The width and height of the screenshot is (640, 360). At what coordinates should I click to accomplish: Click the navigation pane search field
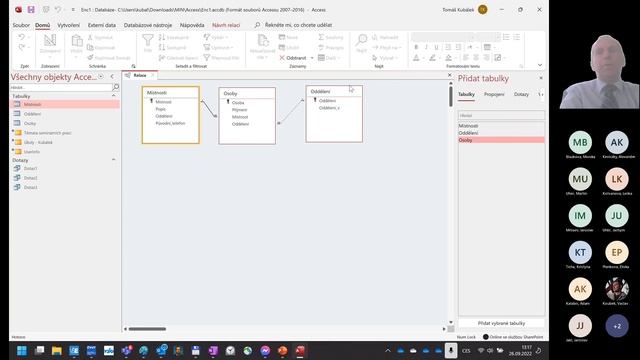(61, 87)
